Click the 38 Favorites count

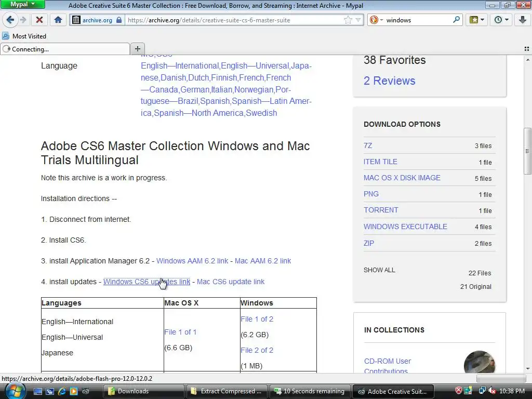click(x=394, y=60)
